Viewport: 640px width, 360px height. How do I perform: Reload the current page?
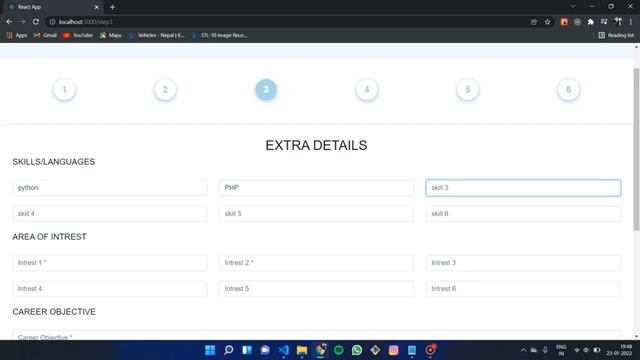pos(36,22)
